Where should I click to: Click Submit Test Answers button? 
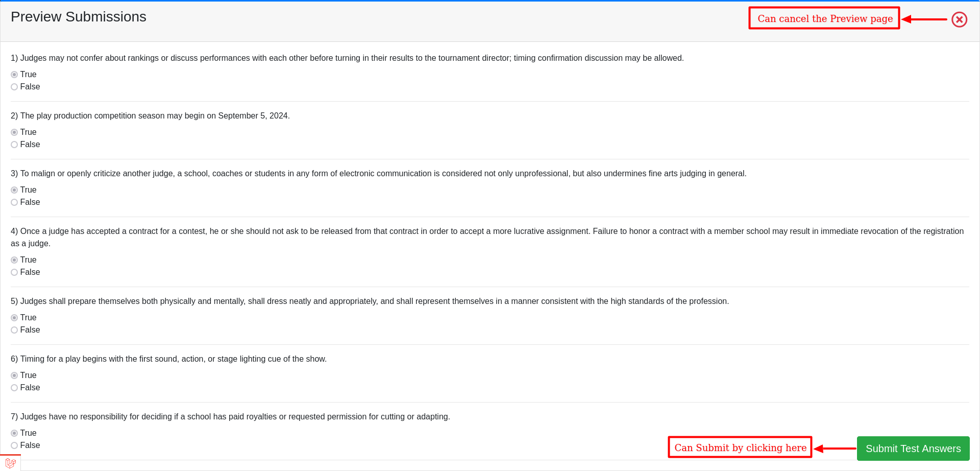click(913, 449)
